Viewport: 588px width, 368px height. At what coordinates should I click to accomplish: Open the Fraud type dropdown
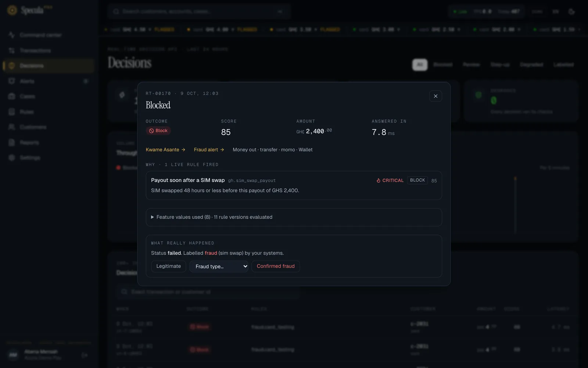(x=219, y=266)
